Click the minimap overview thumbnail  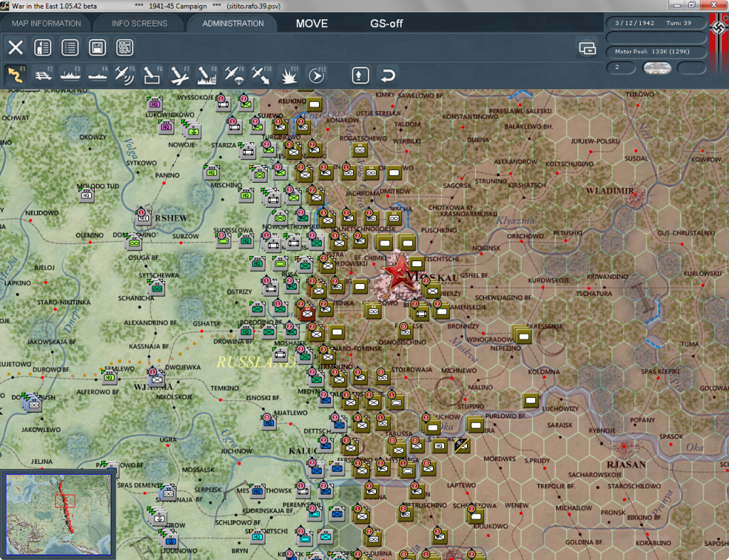pos(58,514)
